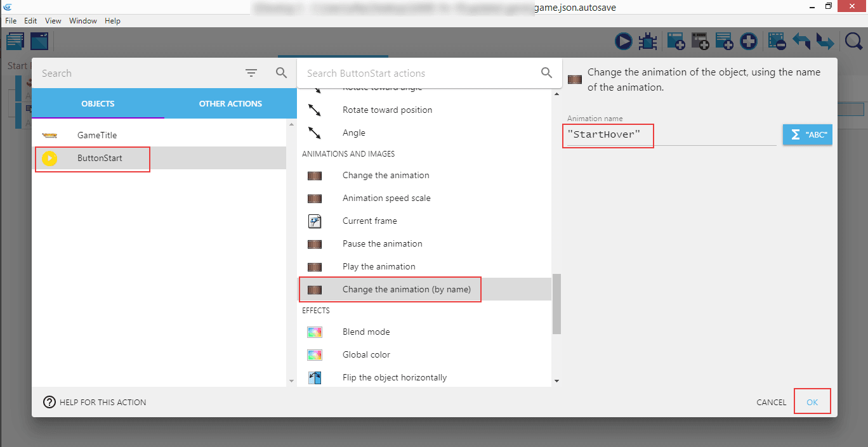The width and height of the screenshot is (868, 447).
Task: Choose Change the animation (by name) action
Action: point(406,289)
